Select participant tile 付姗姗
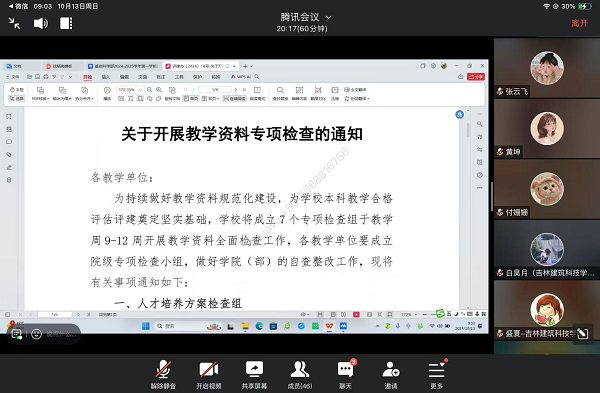The height and width of the screenshot is (393, 600). (x=547, y=189)
